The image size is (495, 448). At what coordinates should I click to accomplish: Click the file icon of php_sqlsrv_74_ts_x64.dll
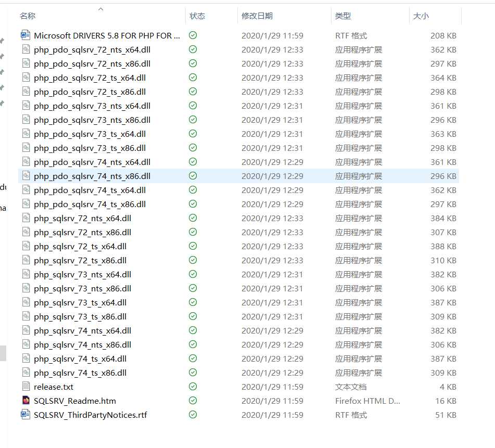coord(26,359)
